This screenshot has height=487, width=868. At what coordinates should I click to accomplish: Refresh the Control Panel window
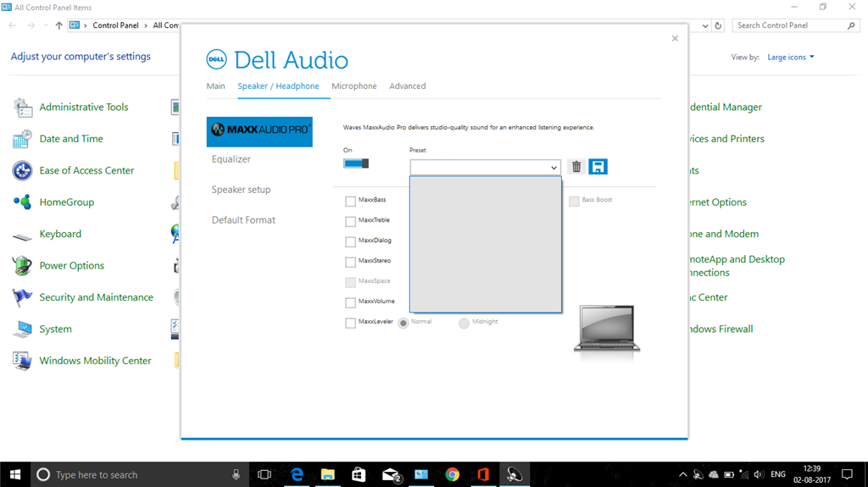[x=718, y=25]
